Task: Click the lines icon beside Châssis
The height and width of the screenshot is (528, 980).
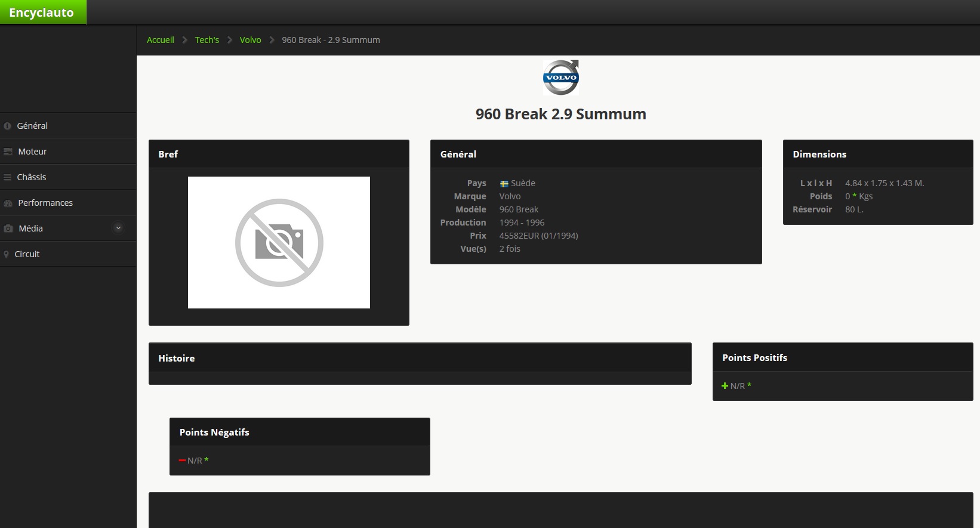Action: pyautogui.click(x=7, y=177)
